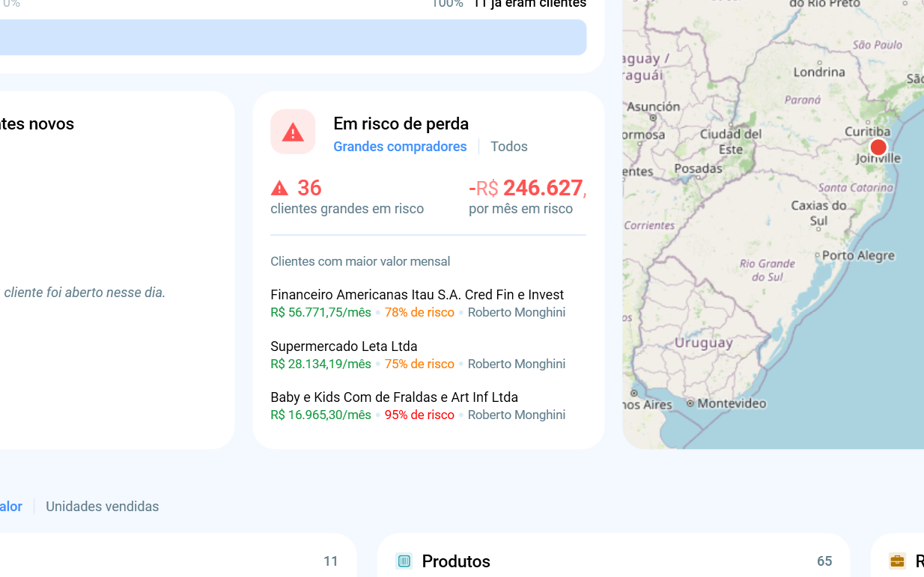This screenshot has height=577, width=924.
Task: Click Porto Alegre on the map
Action: pyautogui.click(x=858, y=255)
